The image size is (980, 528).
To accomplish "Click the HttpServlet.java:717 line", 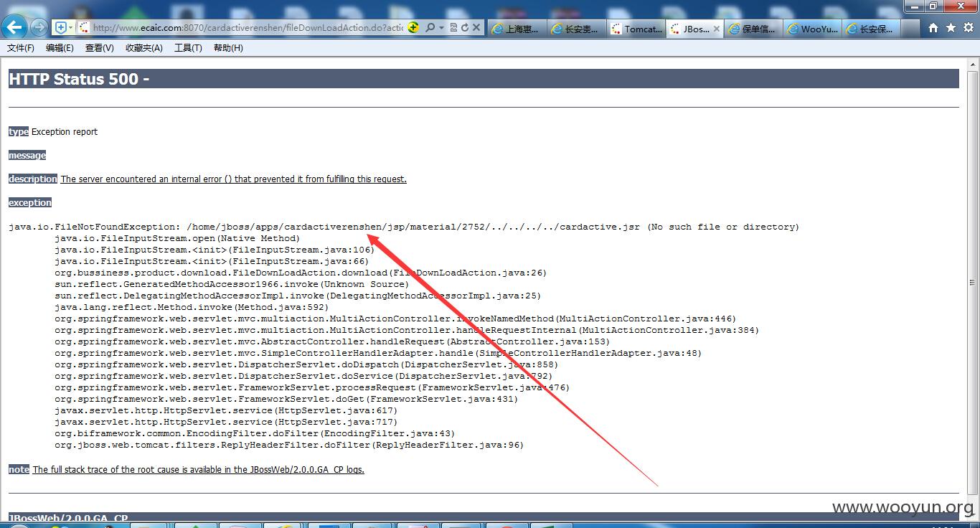I will click(226, 422).
